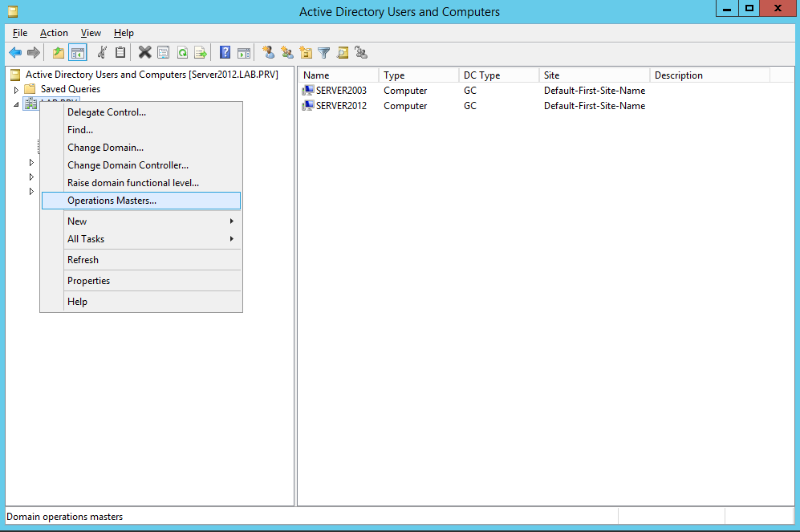
Task: Click the Computer type cell of SERVER2003
Action: click(405, 91)
